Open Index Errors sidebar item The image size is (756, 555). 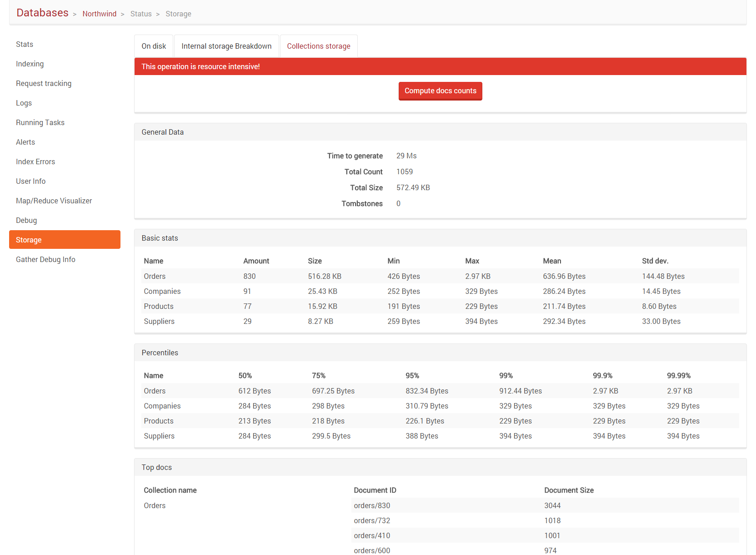tap(65, 161)
